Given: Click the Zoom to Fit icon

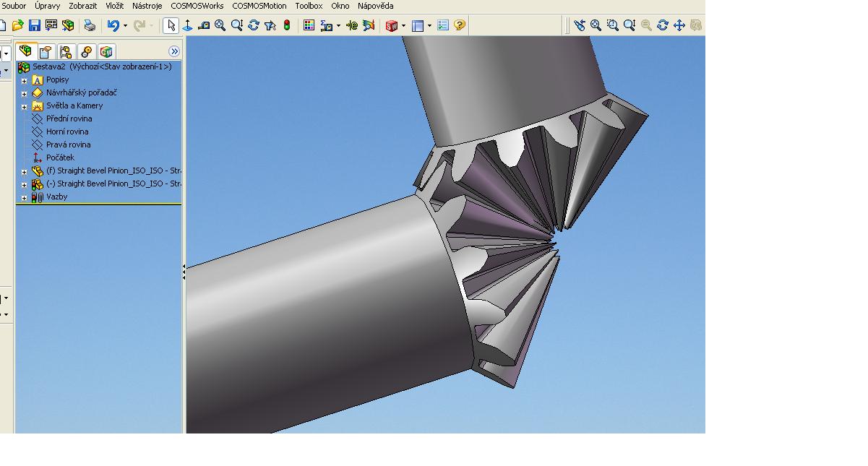Looking at the screenshot, I should coord(596,25).
